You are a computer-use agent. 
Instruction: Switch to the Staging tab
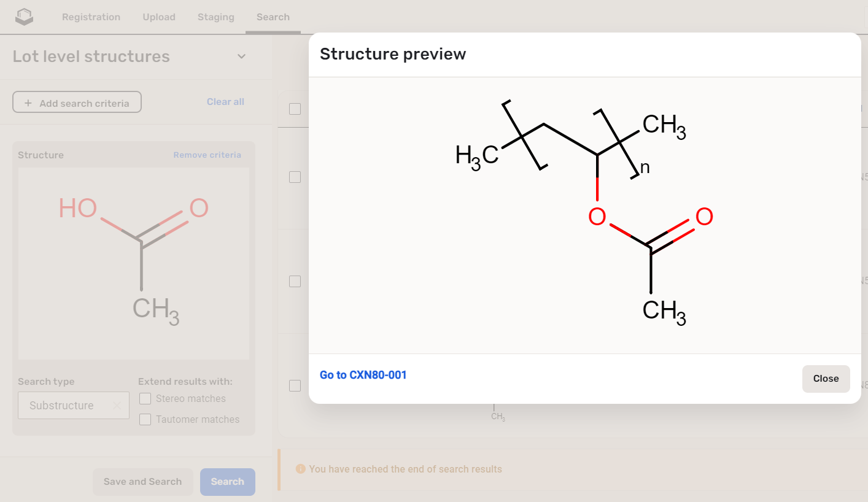pyautogui.click(x=215, y=17)
